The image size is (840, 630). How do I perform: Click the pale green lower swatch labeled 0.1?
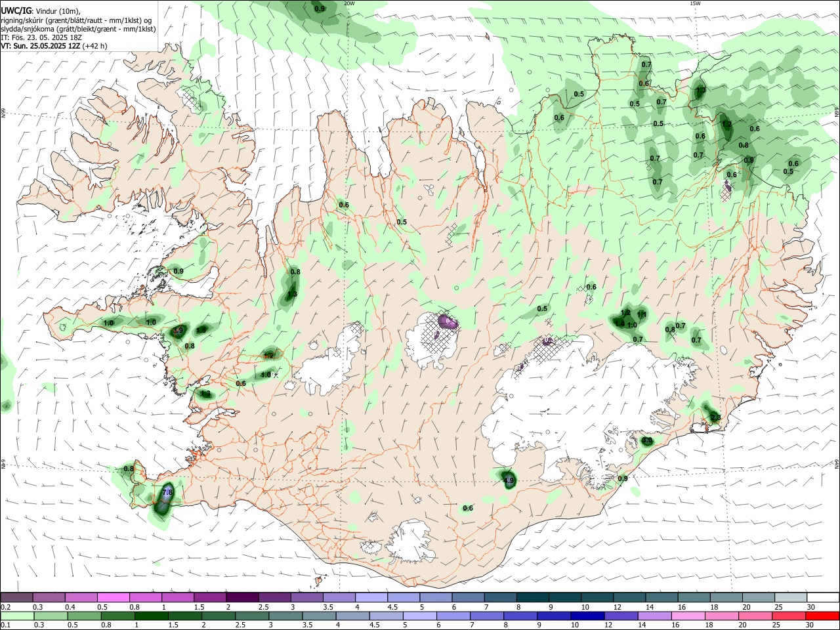[x=16, y=616]
